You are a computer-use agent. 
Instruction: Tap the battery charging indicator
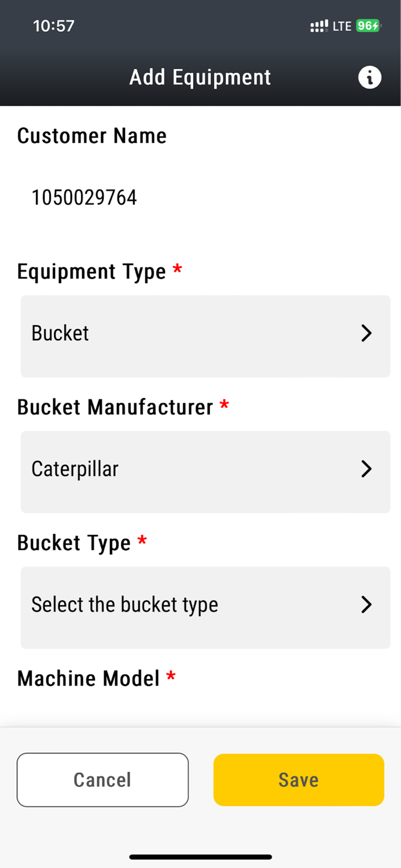coord(369,25)
